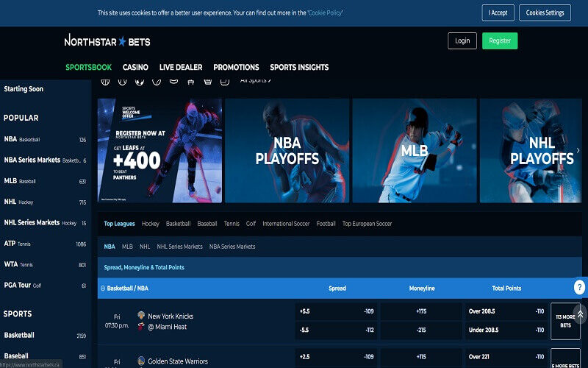Open the Leafs +400 welcome offer banner
588x368 pixels.
(x=159, y=151)
